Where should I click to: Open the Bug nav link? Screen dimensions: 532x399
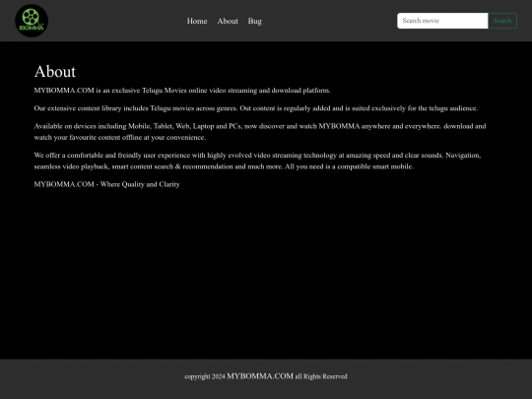tap(255, 21)
